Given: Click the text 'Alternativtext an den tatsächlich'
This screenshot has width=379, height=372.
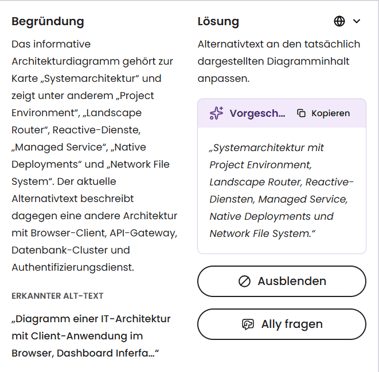Looking at the screenshot, I should pyautogui.click(x=279, y=44).
